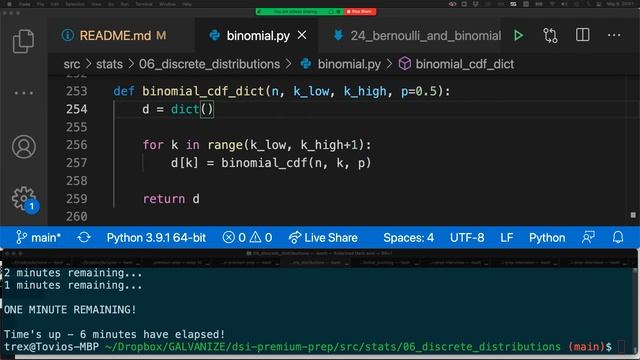
Task: Click Python icon on binomial.py tab
Action: tap(214, 36)
